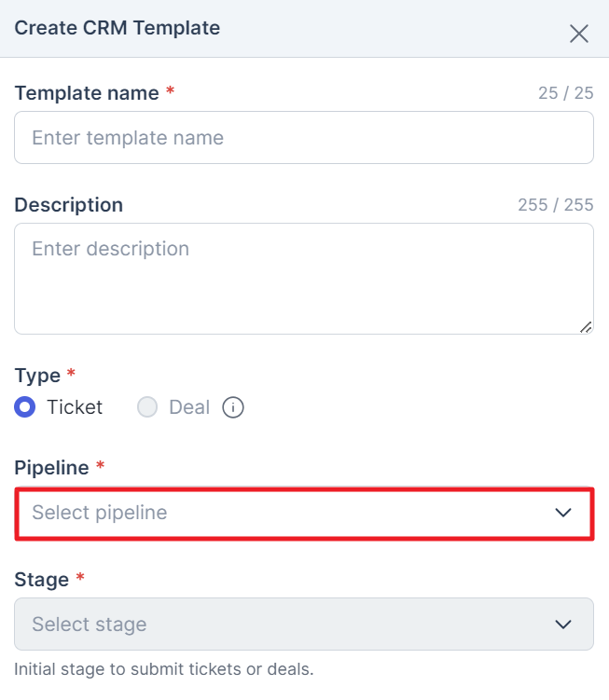Focus the Enter description text area

[304, 279]
